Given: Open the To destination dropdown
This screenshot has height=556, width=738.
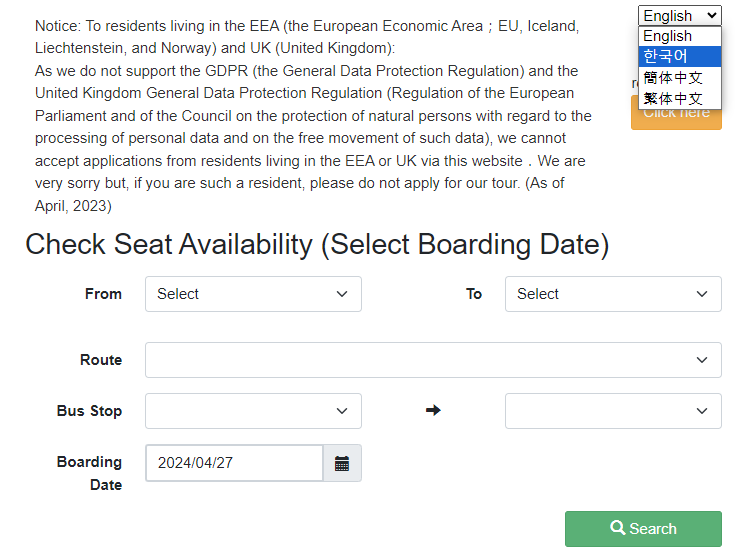Looking at the screenshot, I should tap(613, 294).
